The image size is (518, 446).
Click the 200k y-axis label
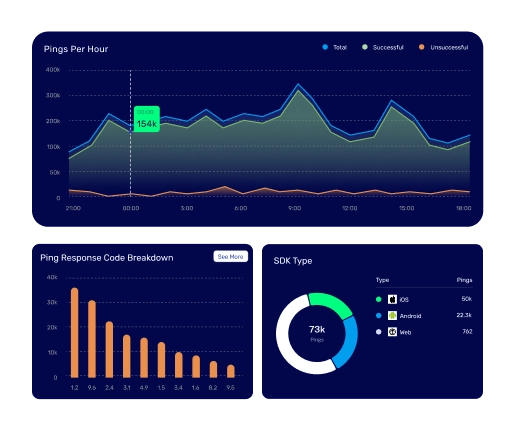(x=53, y=121)
